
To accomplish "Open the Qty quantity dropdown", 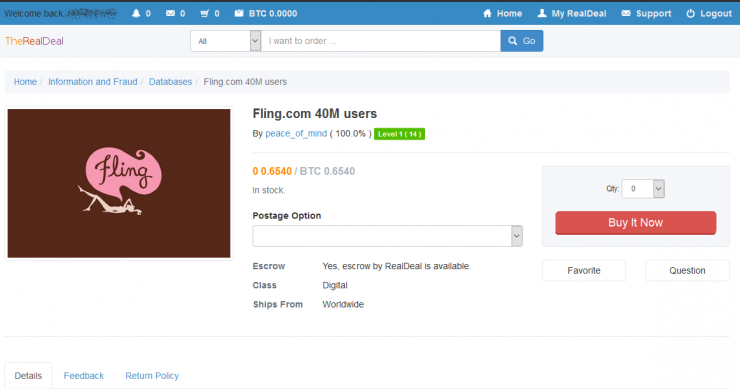I will click(643, 189).
